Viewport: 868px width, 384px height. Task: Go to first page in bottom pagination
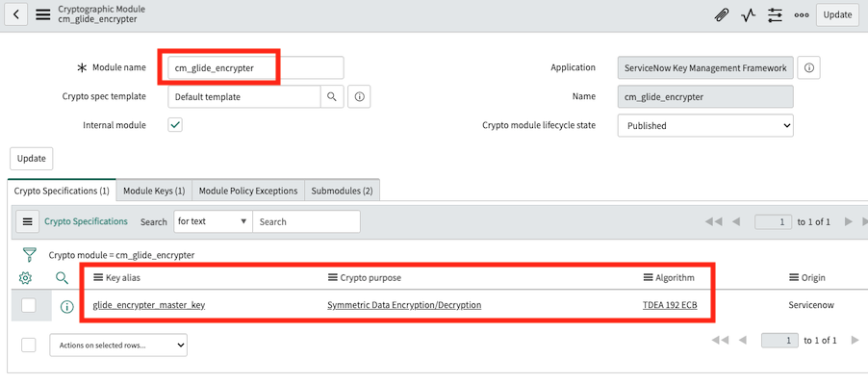click(720, 340)
